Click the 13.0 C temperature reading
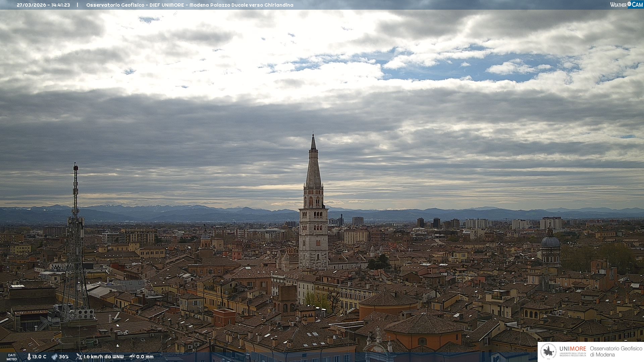Screen dimensions: 644x362 coord(39,357)
